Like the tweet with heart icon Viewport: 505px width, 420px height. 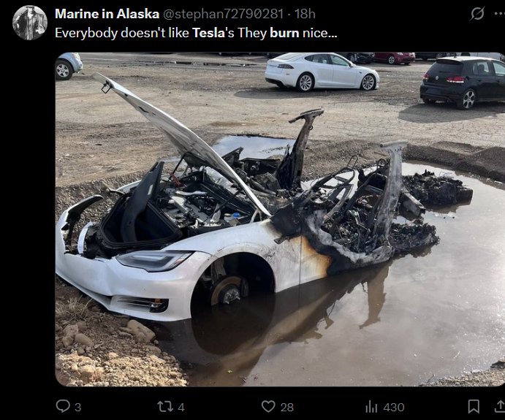point(268,406)
